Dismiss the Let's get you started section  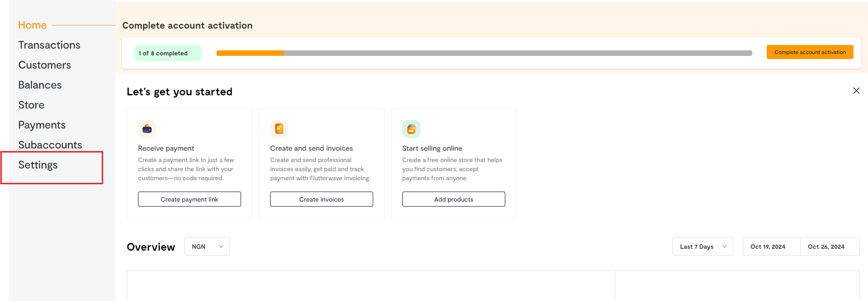tap(856, 91)
